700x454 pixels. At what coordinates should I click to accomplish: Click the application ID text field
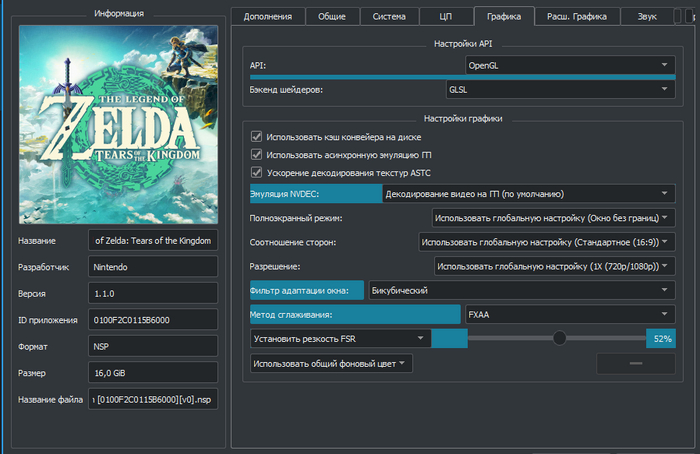pos(153,319)
